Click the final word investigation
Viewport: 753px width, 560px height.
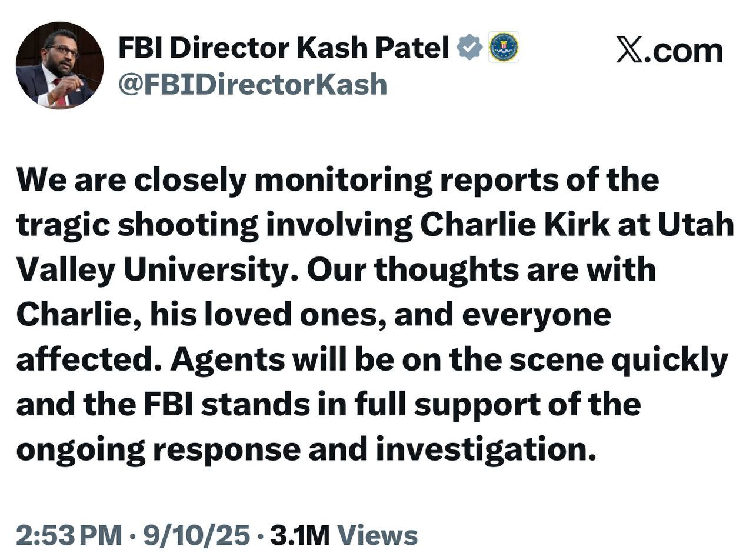point(482,449)
